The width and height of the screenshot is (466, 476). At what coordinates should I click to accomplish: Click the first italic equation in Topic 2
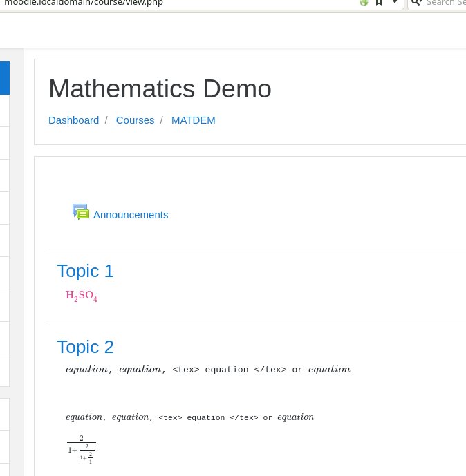coord(86,370)
